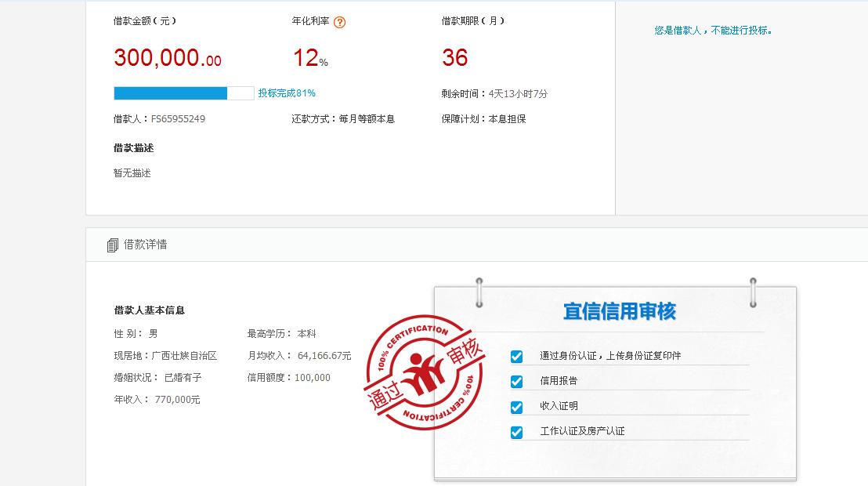Click marital status 已婚有子
Image resolution: width=868 pixels, height=486 pixels.
point(183,377)
